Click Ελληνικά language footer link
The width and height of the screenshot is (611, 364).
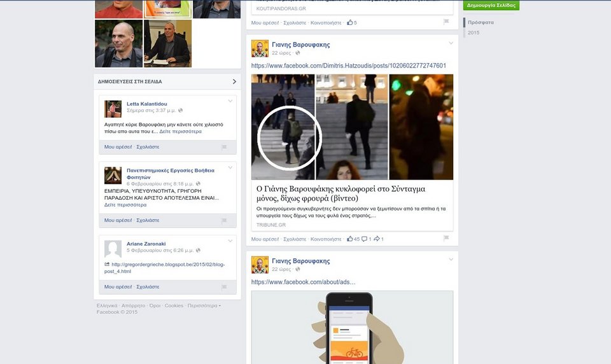click(x=107, y=305)
